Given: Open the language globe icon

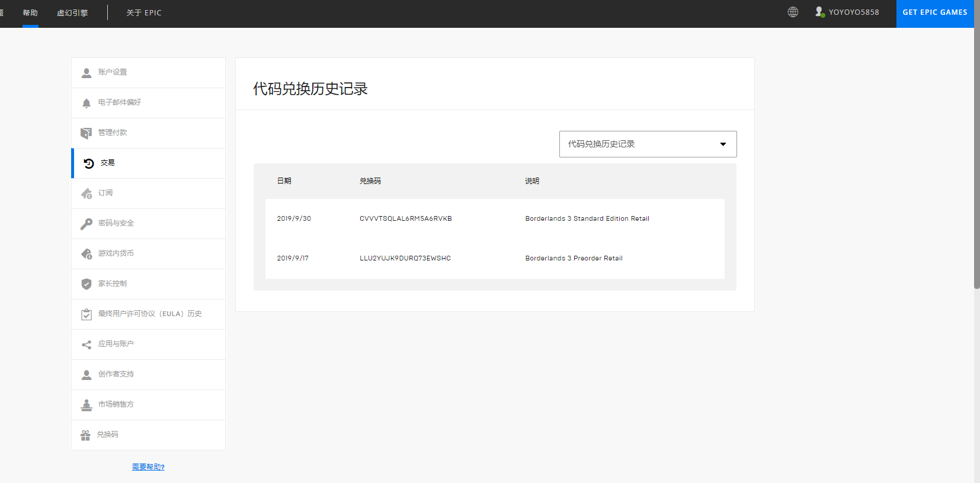Looking at the screenshot, I should tap(793, 12).
